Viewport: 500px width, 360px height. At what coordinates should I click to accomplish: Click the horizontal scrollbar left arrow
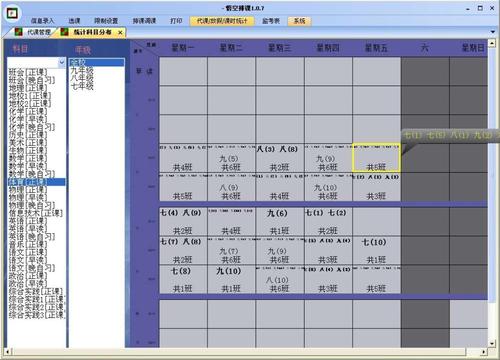tap(7, 352)
